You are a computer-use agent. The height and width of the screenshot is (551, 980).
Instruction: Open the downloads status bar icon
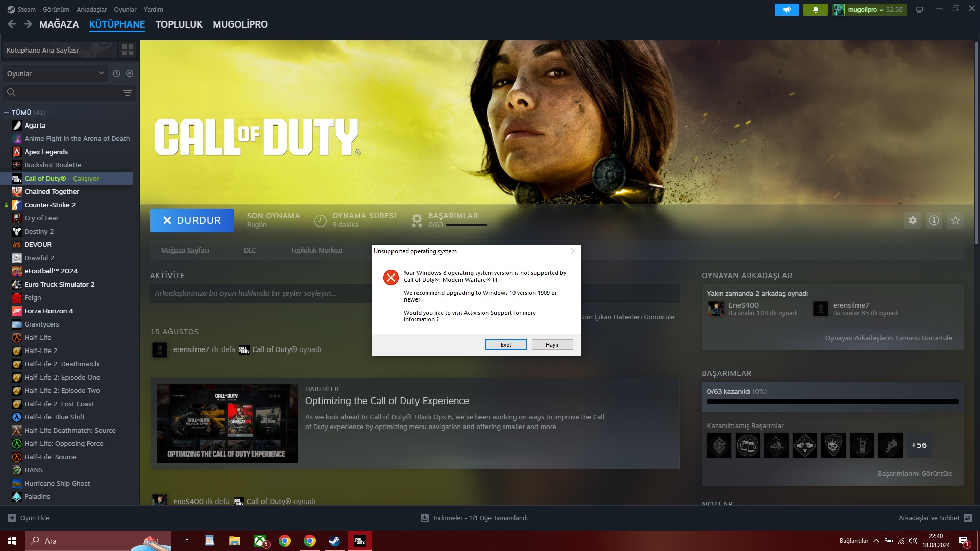[424, 518]
